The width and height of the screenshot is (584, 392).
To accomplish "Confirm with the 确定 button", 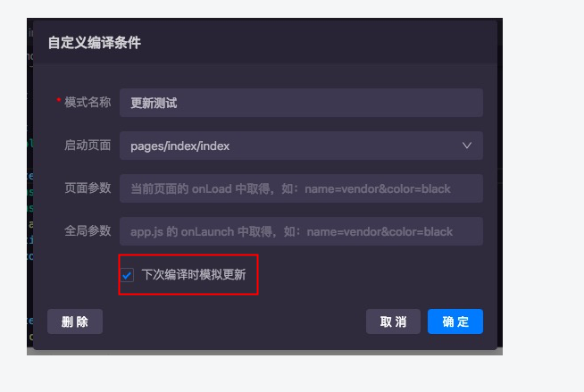I will pyautogui.click(x=455, y=321).
